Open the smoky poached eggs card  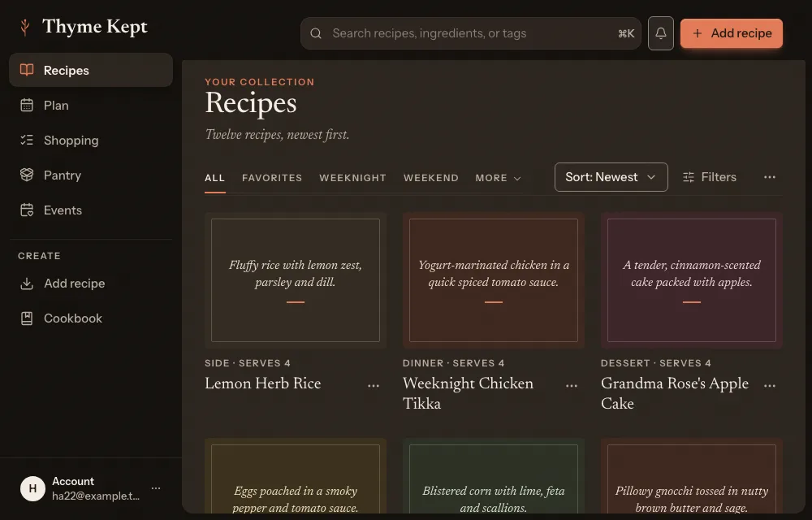click(296, 476)
